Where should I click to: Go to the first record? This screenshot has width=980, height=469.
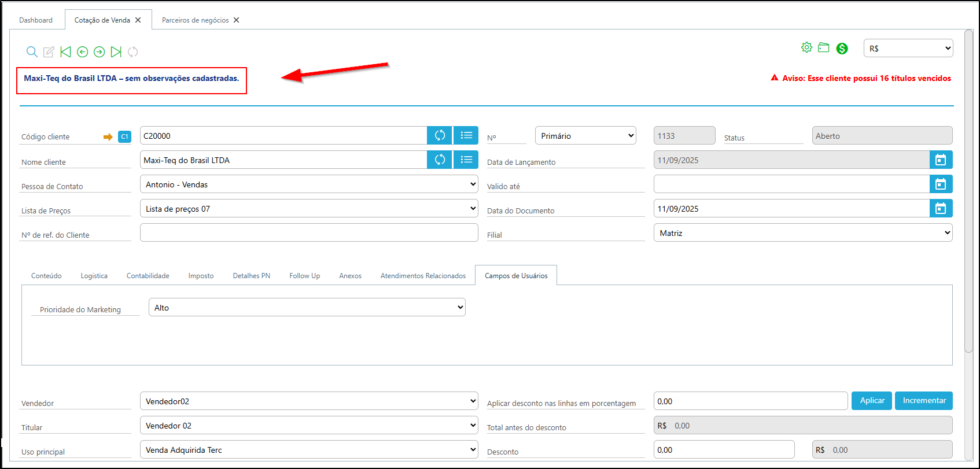pyautogui.click(x=66, y=52)
